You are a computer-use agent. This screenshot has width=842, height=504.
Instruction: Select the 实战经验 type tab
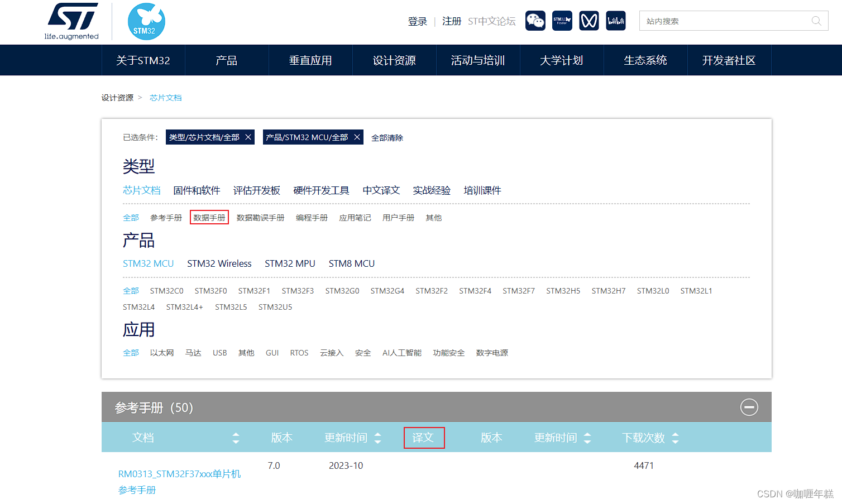[x=432, y=190]
